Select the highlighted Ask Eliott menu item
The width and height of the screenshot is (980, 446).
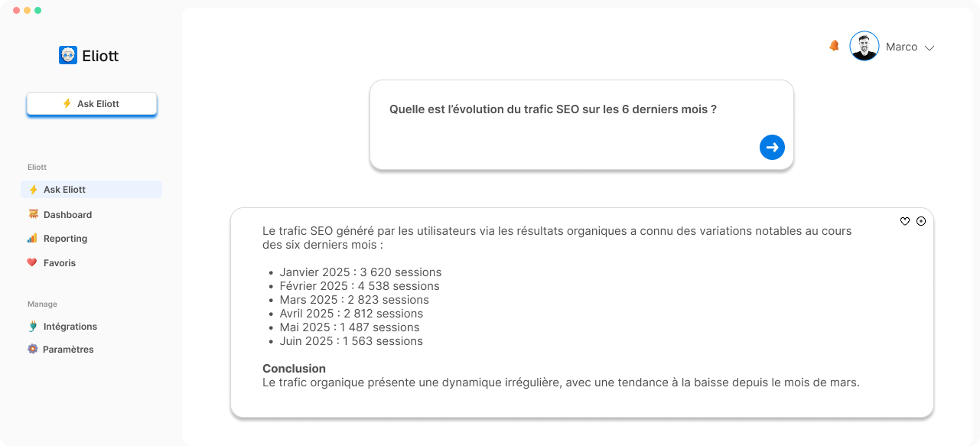point(92,189)
